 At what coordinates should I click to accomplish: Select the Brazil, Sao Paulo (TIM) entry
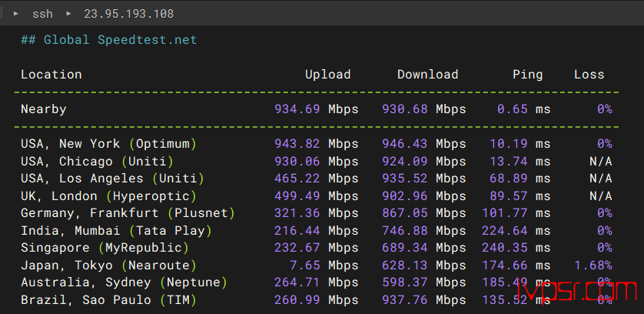(108, 300)
